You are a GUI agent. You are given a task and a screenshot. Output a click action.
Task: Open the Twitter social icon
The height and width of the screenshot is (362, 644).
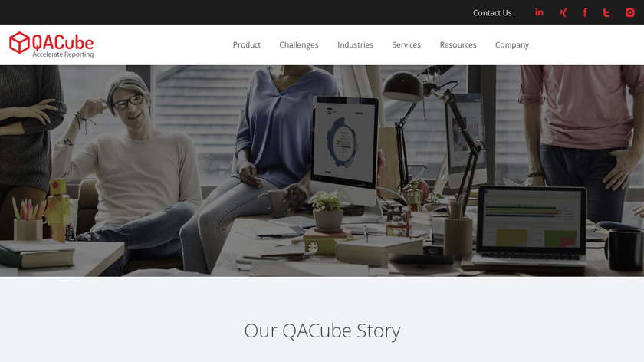pyautogui.click(x=606, y=12)
